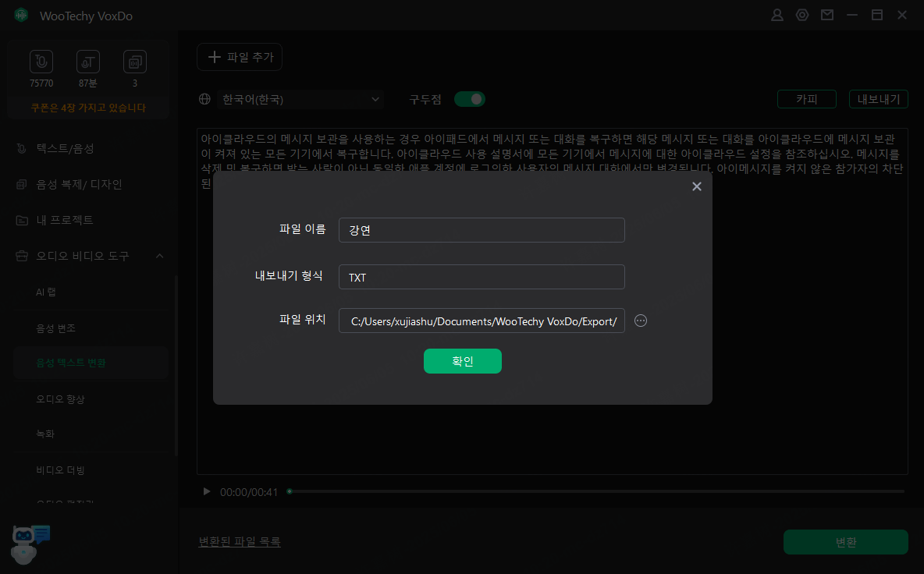Open the 한국어(한국) language dropdown
Screen dimensions: 924x574
[x=300, y=99]
